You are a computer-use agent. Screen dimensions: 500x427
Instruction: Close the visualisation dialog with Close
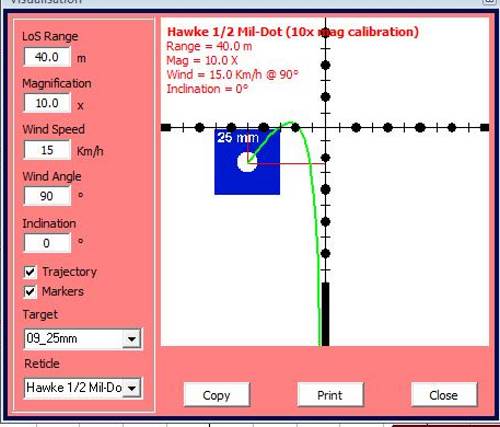444,395
